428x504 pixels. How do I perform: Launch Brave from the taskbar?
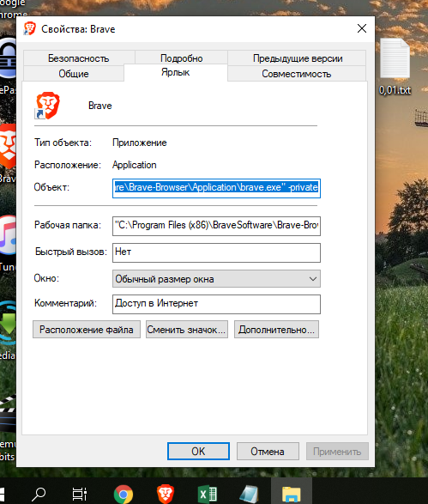[x=166, y=494]
